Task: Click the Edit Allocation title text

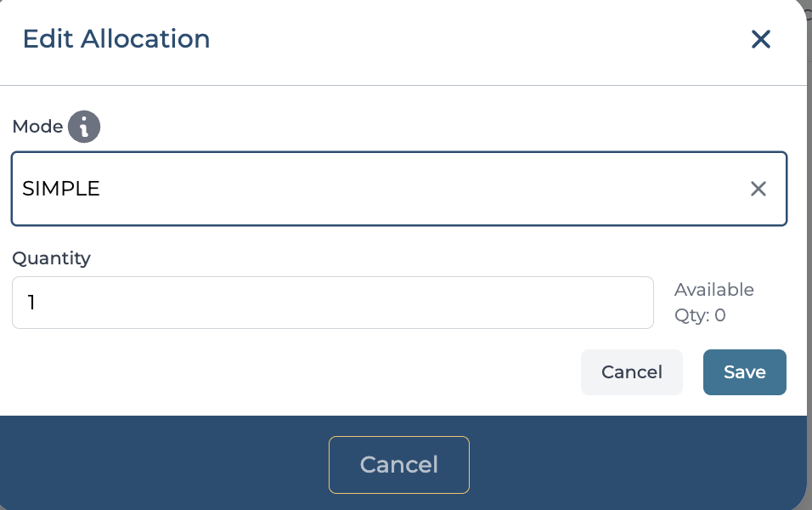Action: 116,39
